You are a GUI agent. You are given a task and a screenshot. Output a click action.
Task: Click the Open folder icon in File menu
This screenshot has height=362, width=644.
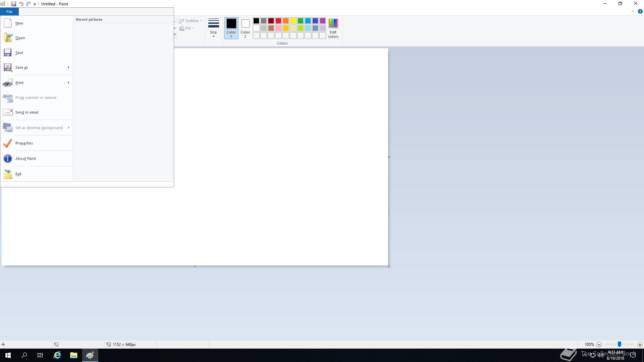[8, 38]
